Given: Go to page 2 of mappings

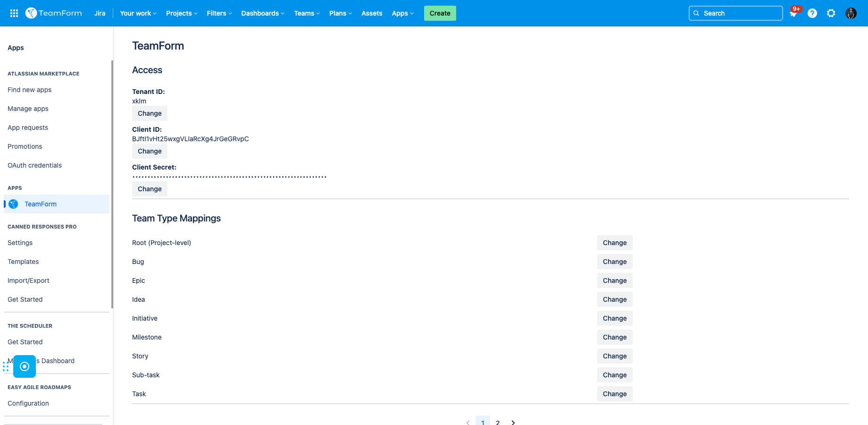Looking at the screenshot, I should (x=498, y=422).
